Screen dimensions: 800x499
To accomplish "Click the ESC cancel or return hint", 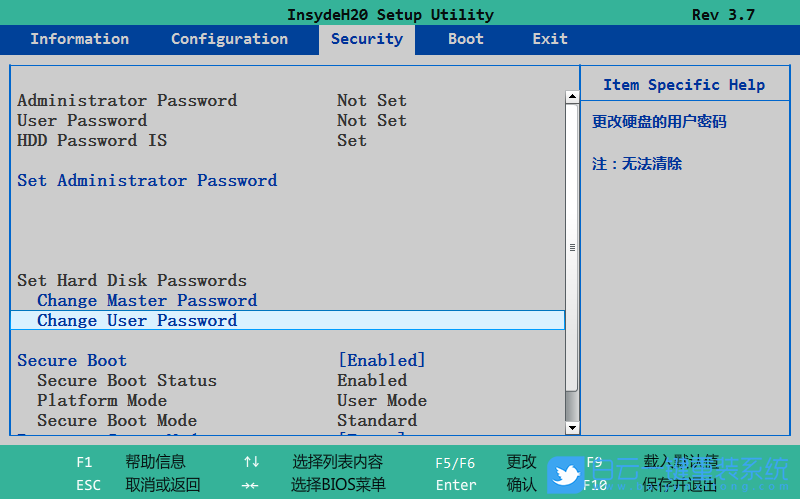I will click(x=88, y=485).
